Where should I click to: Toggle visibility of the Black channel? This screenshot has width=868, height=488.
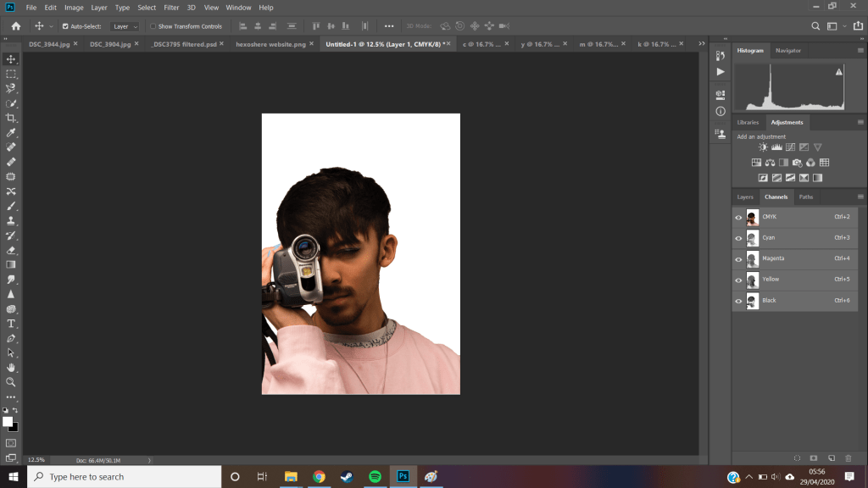(x=738, y=301)
